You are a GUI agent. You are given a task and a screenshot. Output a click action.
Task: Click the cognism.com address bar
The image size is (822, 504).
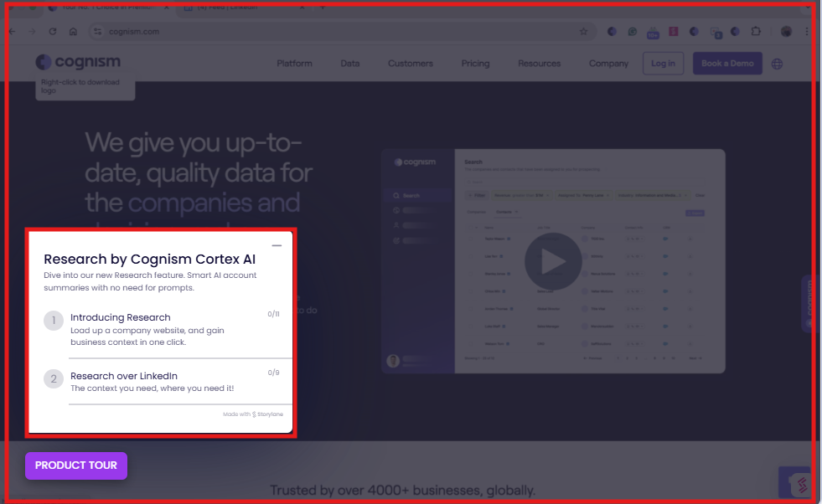click(x=335, y=31)
